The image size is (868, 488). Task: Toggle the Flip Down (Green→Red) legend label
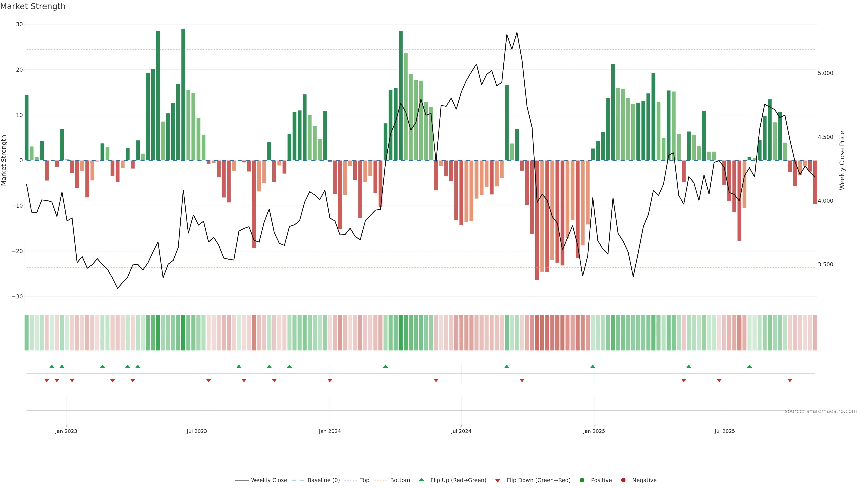point(538,480)
